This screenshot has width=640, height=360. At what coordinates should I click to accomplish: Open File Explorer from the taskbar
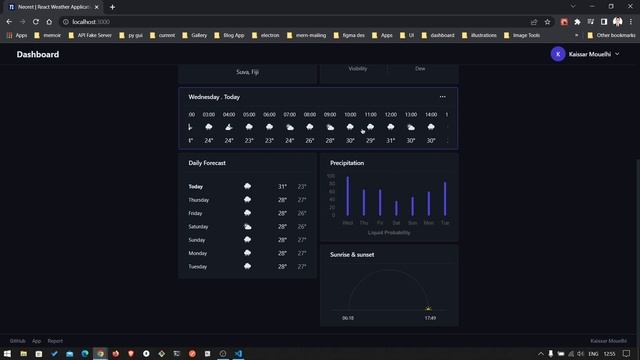coord(23,353)
